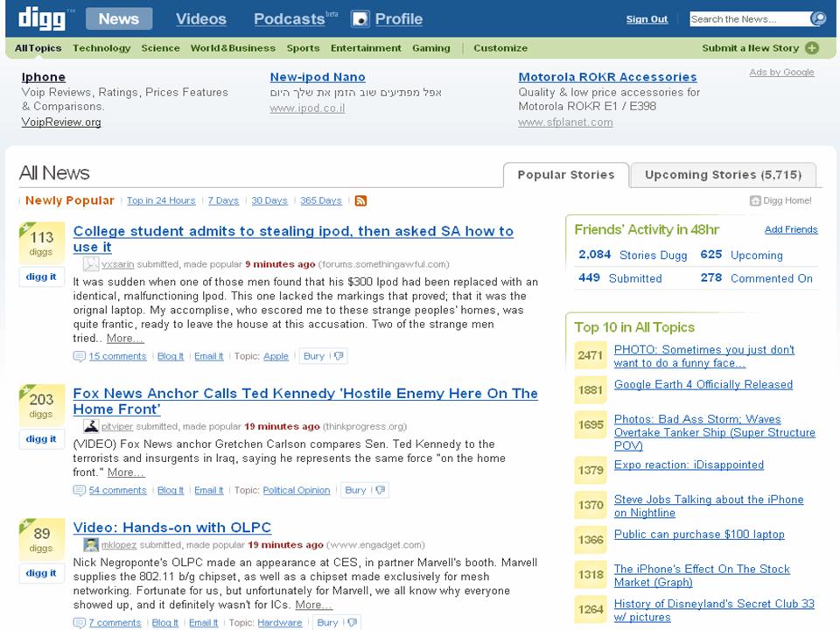
Task: Digg the Fox News Anchor story
Action: point(42,438)
